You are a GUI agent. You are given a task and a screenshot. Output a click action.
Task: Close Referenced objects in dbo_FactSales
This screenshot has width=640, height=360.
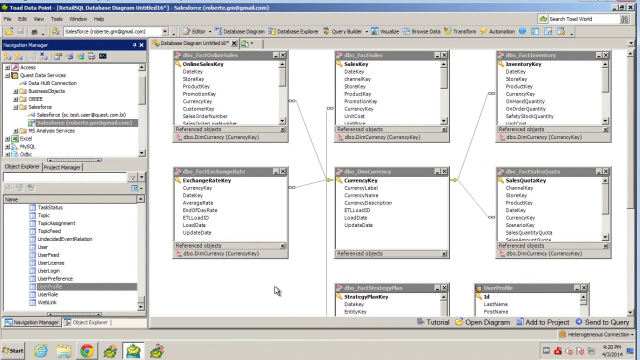(444, 129)
